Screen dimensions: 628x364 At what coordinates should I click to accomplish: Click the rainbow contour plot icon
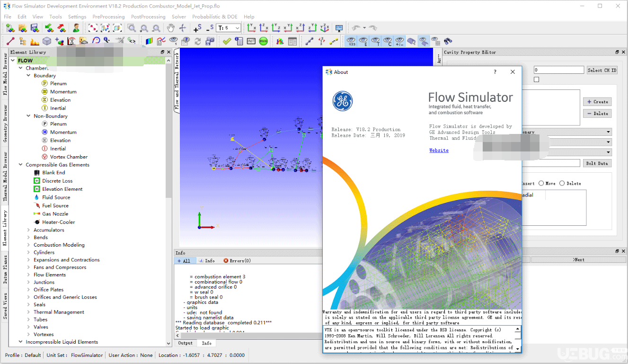[x=149, y=41]
